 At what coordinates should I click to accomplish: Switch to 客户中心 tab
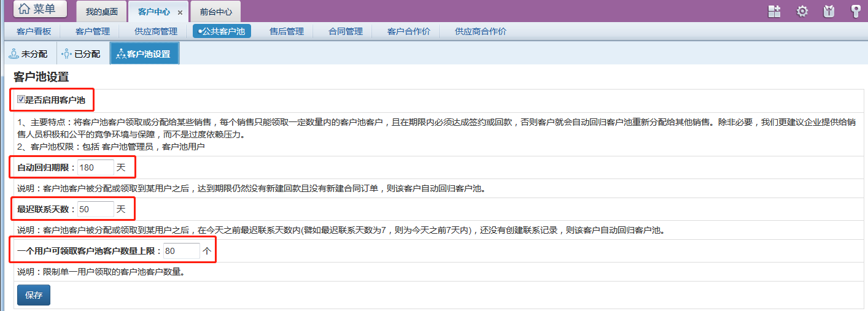coord(154,12)
